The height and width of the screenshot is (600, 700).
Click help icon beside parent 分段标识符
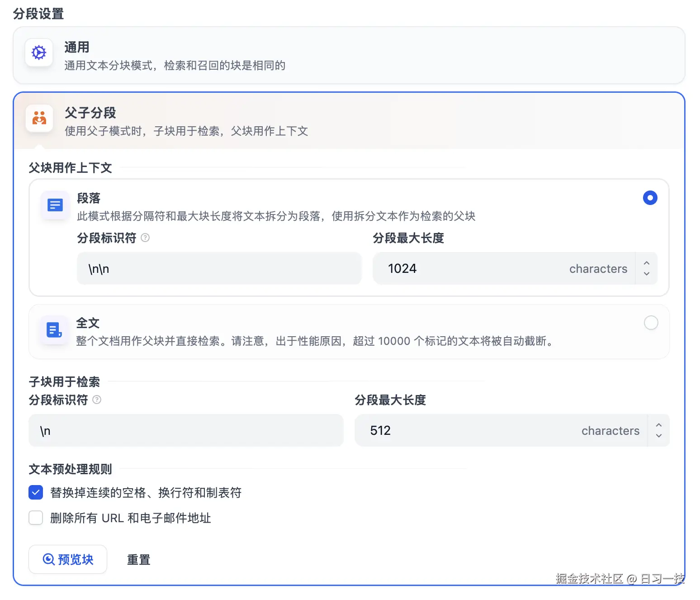coord(145,238)
